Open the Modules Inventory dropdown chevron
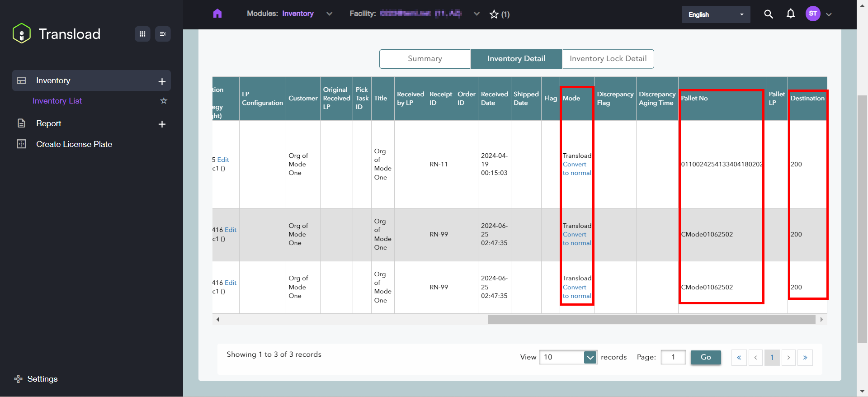The image size is (868, 397). 329,14
